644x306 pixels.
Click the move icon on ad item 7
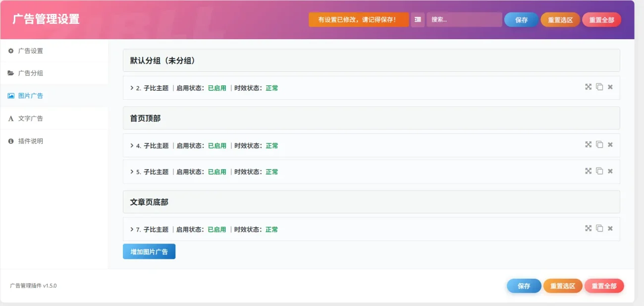tap(588, 228)
